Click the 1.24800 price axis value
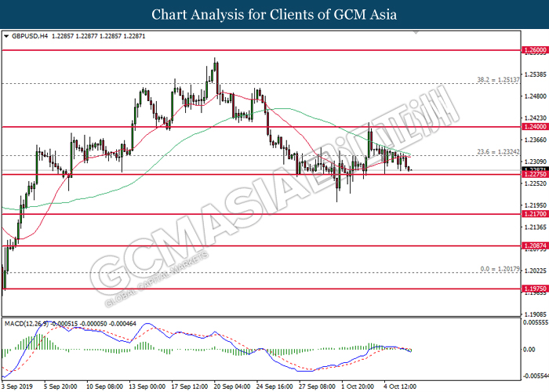This screenshot has height=392, width=549. click(536, 96)
